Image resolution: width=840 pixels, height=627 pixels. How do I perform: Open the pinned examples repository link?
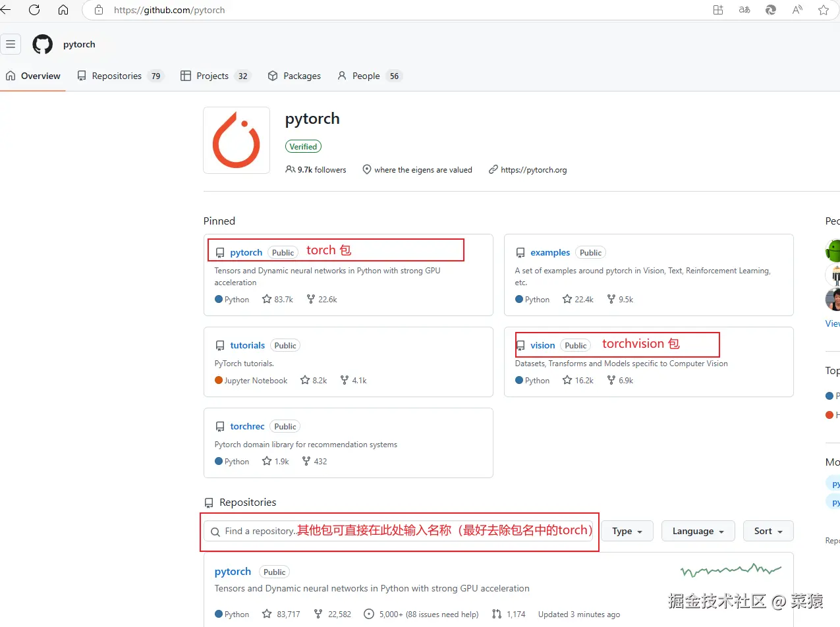[x=550, y=252]
